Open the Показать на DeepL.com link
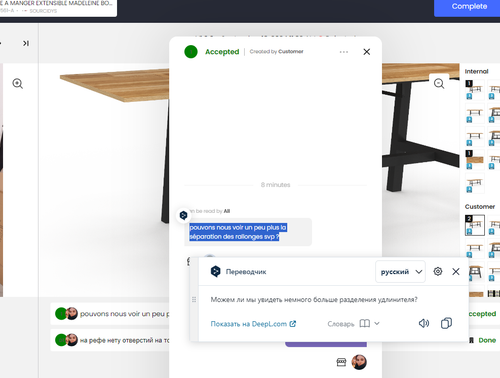Screen dimensions: 500x378 253,324
